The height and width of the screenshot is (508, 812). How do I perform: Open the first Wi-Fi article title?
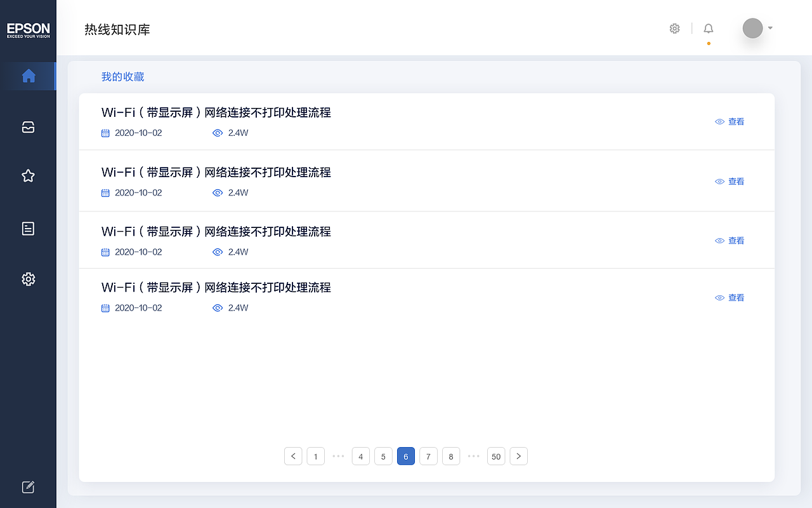(216, 113)
